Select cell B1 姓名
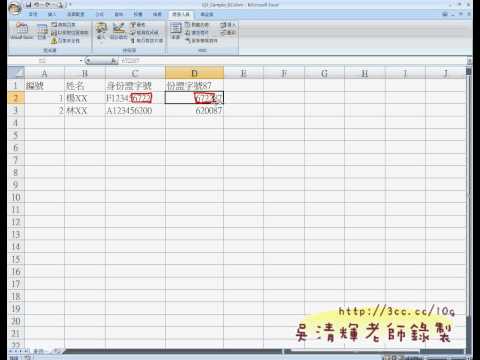480x360 pixels. (85, 85)
